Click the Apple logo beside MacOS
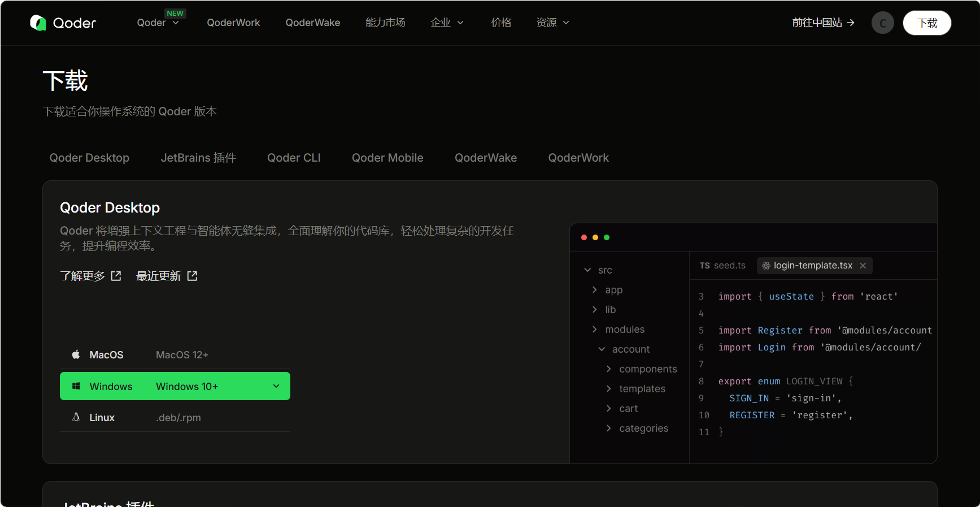This screenshot has width=980, height=507. tap(76, 354)
